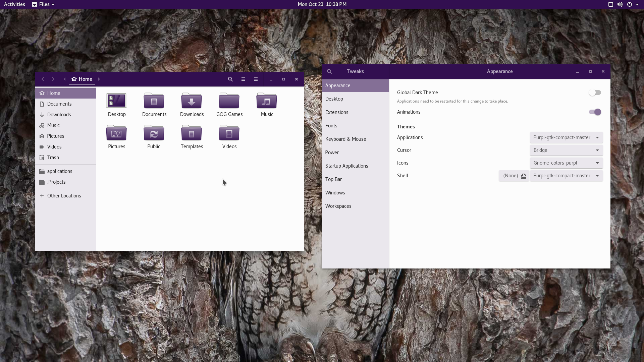The height and width of the screenshot is (362, 644).
Task: Open the Downloads folder icon in file grid
Action: coord(192,101)
